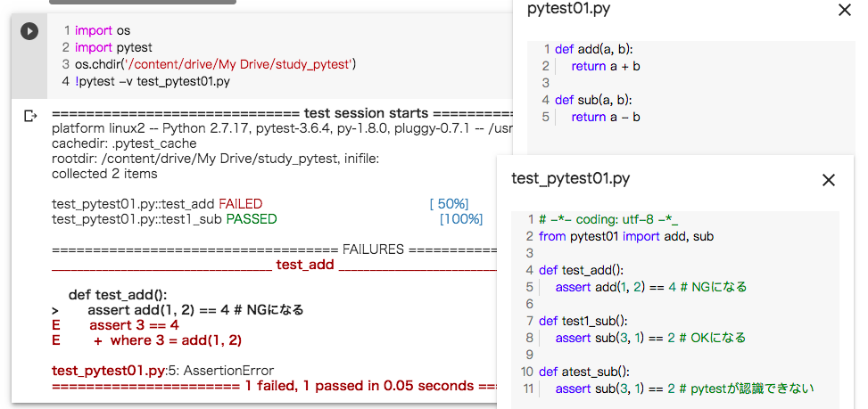The height and width of the screenshot is (409, 868).
Task: Close the test_pytest01.py file panel
Action: click(828, 180)
